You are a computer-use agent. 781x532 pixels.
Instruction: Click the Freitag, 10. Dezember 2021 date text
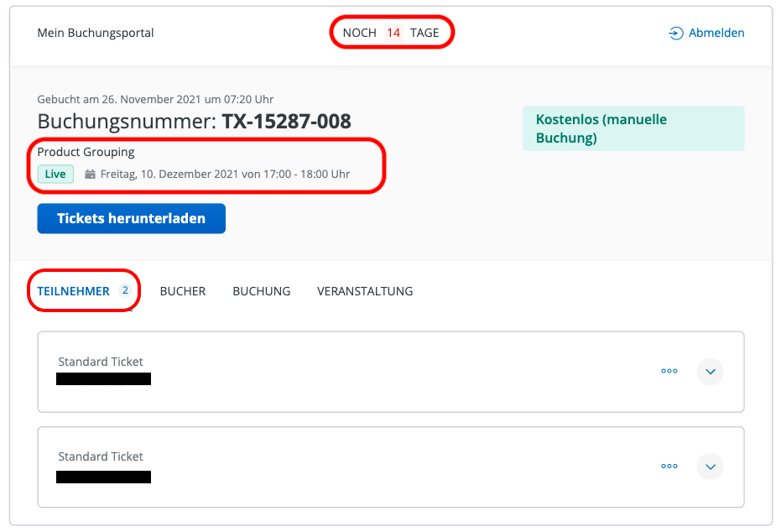225,175
